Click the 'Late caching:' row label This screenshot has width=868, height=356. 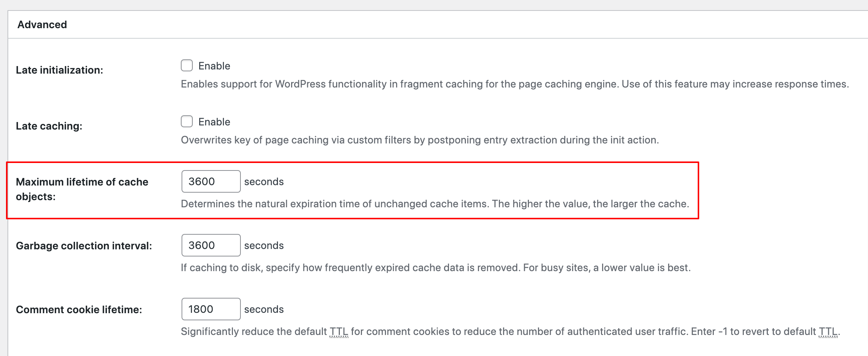tap(49, 126)
